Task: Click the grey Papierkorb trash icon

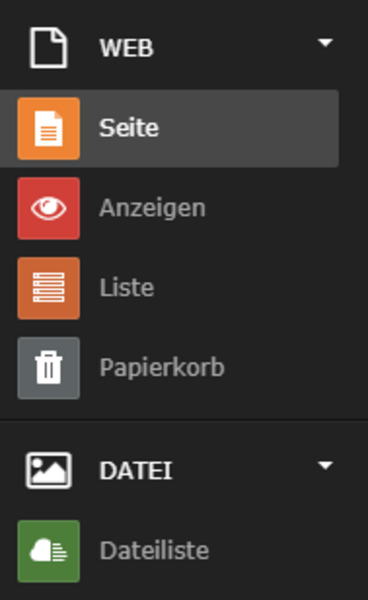Action: (49, 368)
